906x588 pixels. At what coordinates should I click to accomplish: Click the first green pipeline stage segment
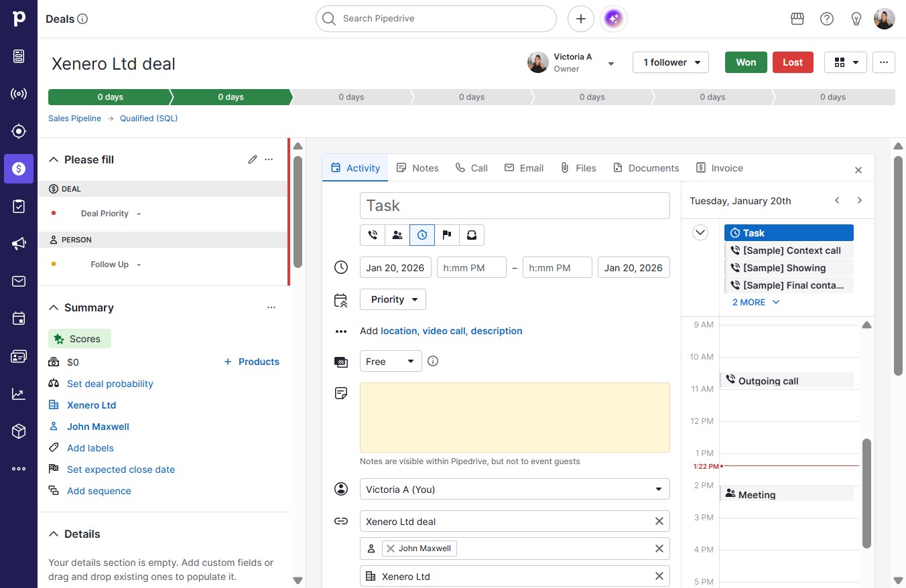point(110,97)
